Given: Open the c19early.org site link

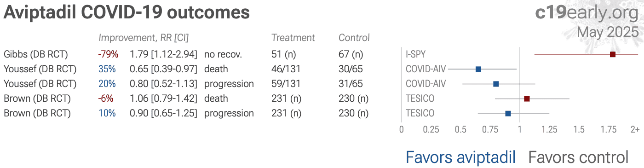Looking at the screenshot, I should pos(587,12).
